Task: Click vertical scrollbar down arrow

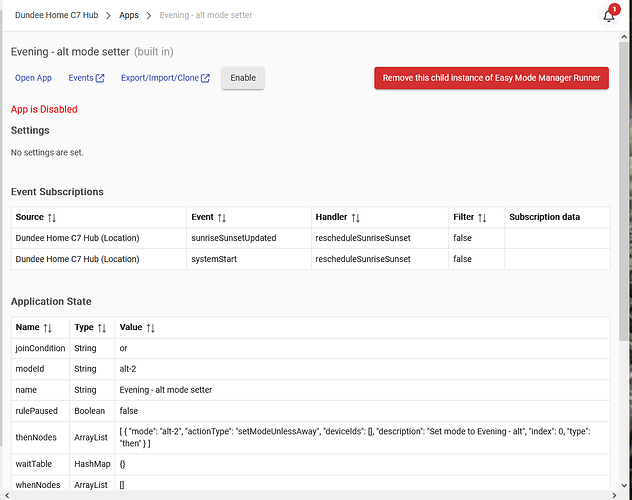Action: (x=624, y=485)
